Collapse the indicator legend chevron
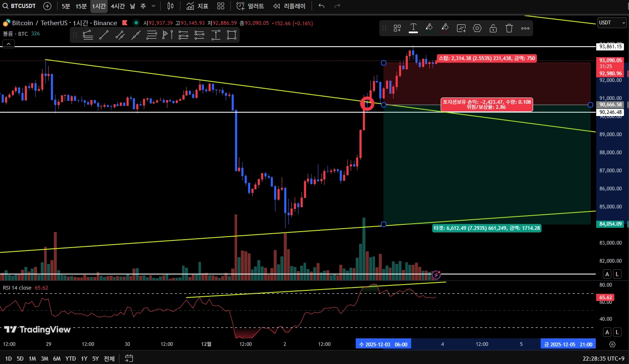 coord(8,44)
